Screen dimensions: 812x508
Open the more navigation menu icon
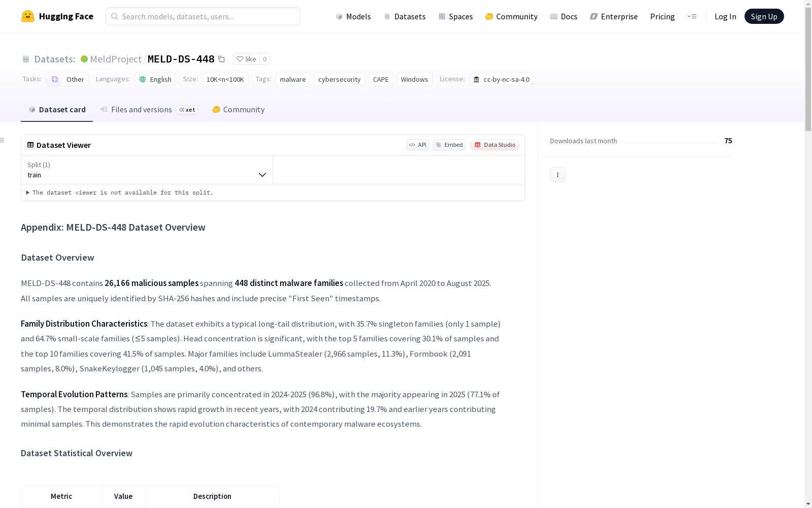pyautogui.click(x=692, y=16)
